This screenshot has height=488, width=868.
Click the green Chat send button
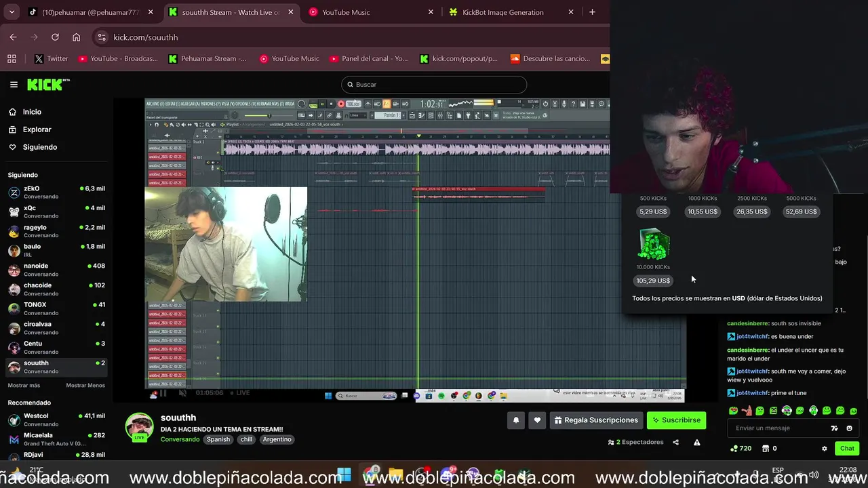[x=847, y=449]
